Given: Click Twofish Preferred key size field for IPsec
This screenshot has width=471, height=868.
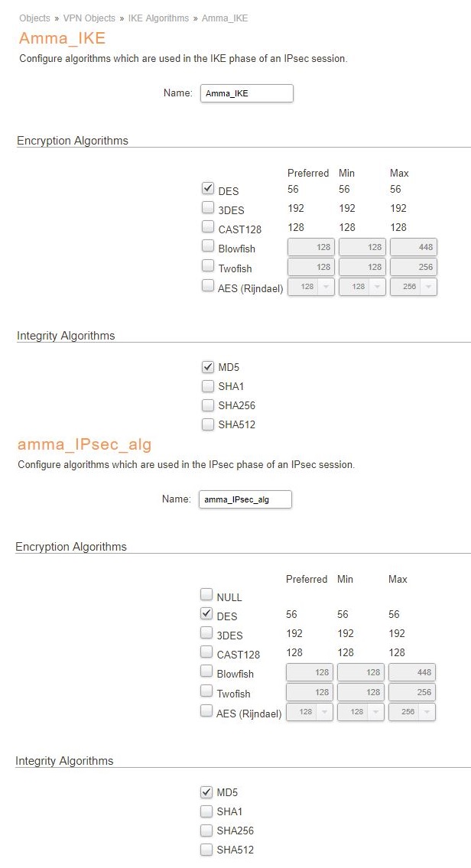Looking at the screenshot, I should click(310, 692).
